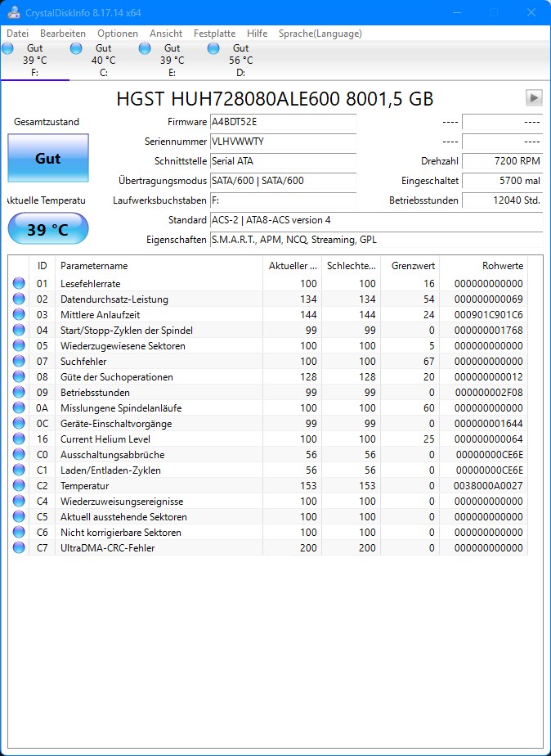Click the Betriebsstunden value 12040 Std.
This screenshot has height=756, width=551.
tap(502, 200)
